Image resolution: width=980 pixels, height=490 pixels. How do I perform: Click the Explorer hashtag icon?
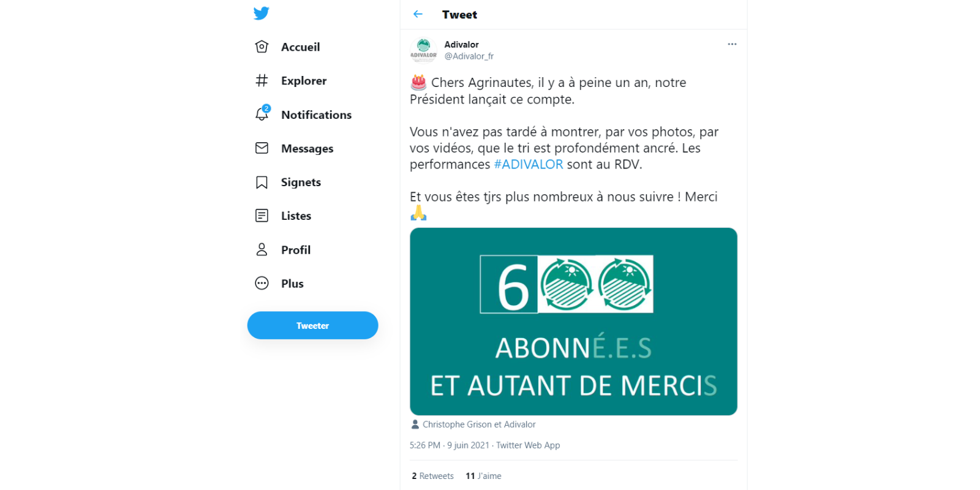pos(262,81)
